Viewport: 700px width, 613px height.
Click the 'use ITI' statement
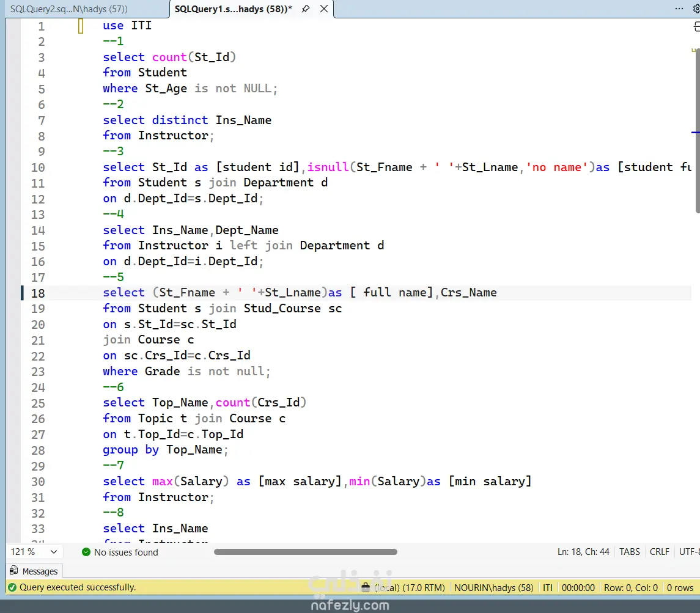(127, 26)
